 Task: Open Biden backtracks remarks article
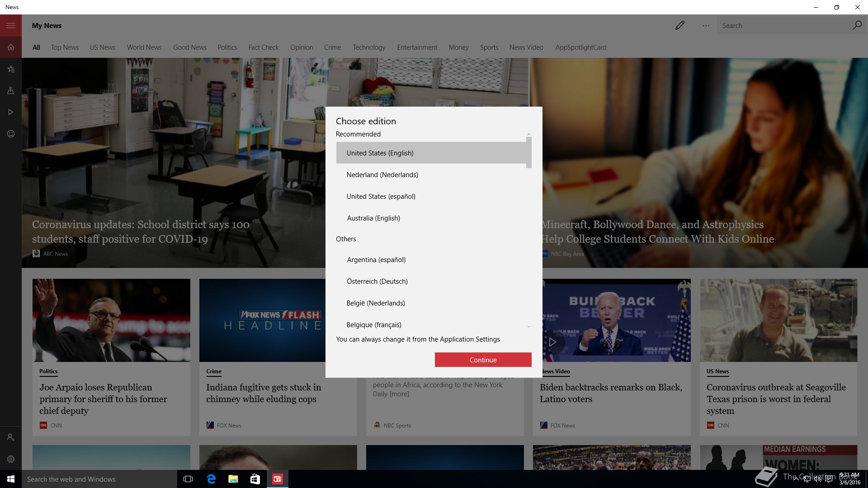coord(611,393)
